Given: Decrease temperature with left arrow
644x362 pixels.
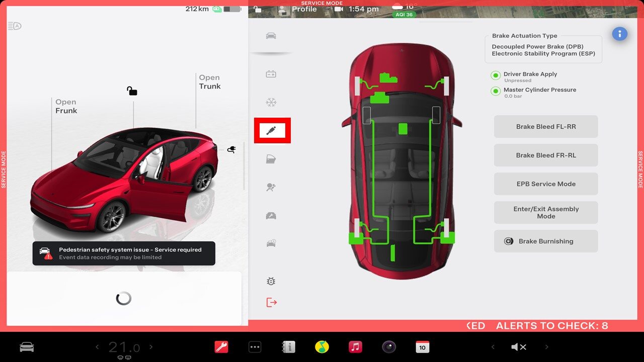Looking at the screenshot, I should 98,347.
